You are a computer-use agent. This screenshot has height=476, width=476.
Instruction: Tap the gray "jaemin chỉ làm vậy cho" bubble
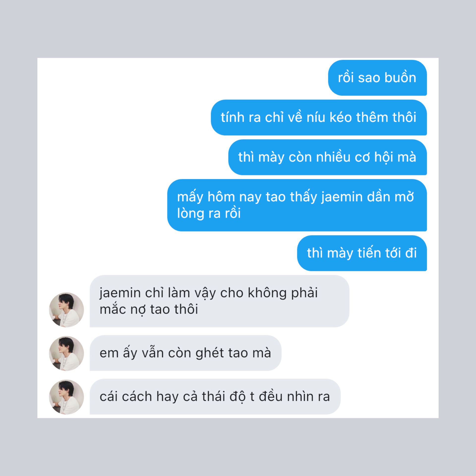pos(219,301)
